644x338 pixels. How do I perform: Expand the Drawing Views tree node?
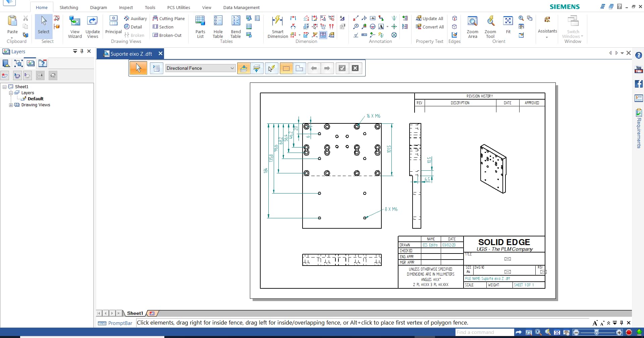tap(11, 105)
